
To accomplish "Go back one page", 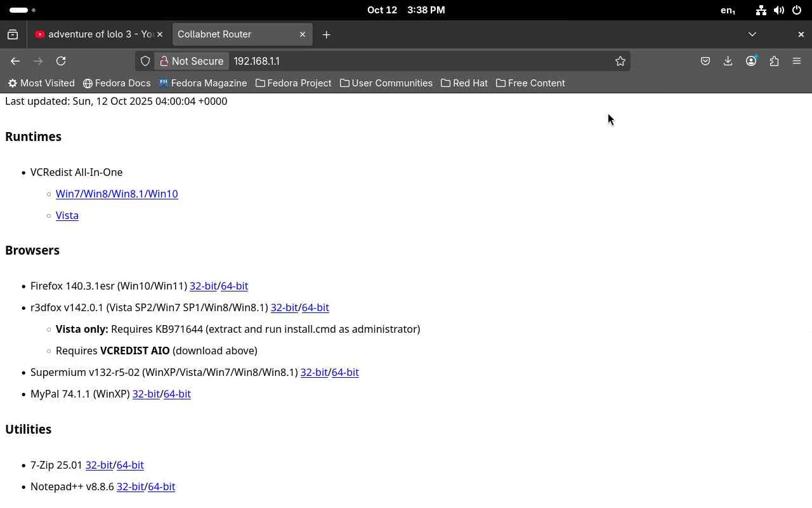I will point(15,61).
